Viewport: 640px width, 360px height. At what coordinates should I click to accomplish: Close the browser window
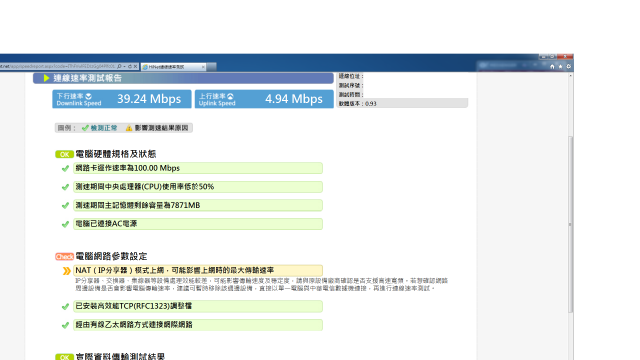point(565,56)
